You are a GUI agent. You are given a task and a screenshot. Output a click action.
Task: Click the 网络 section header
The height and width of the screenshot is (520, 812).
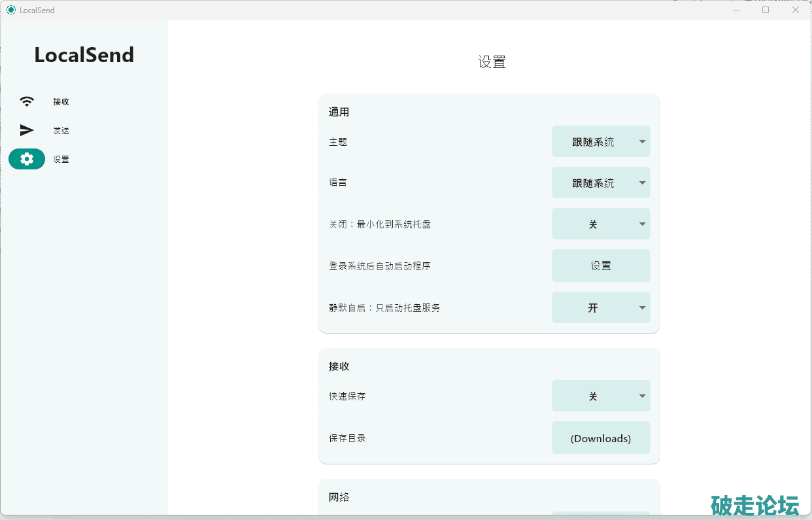pos(339,497)
